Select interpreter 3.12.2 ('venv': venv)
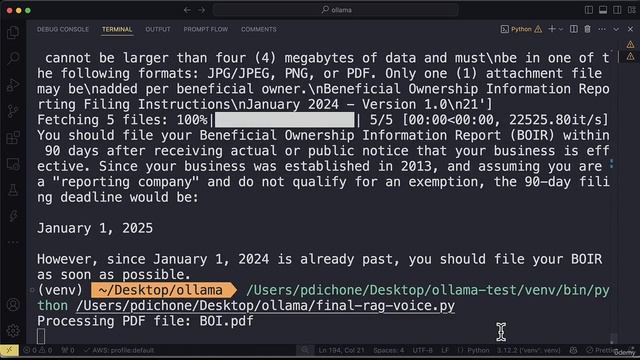 click(x=529, y=350)
